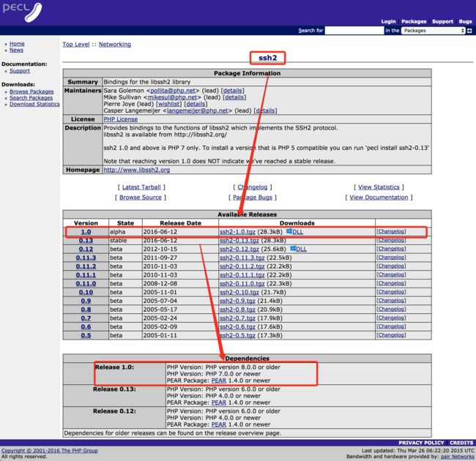The width and height of the screenshot is (476, 461).
Task: Click the Windows DLL icon for ssh2-0.12
Action: (x=293, y=249)
